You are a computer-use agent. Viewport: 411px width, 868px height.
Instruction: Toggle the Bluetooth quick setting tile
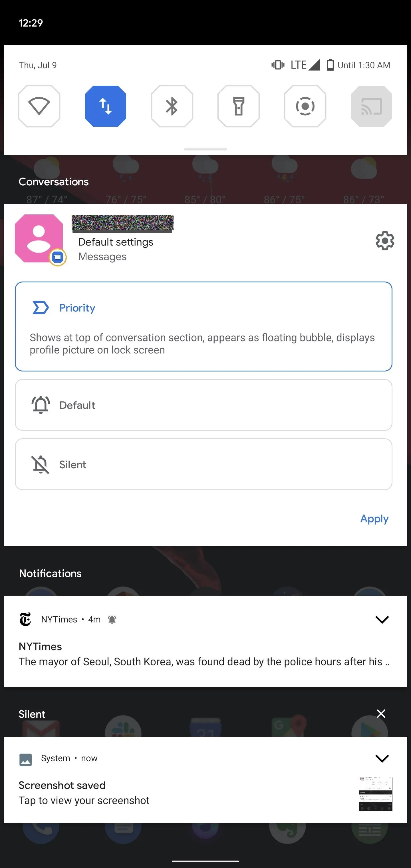172,106
